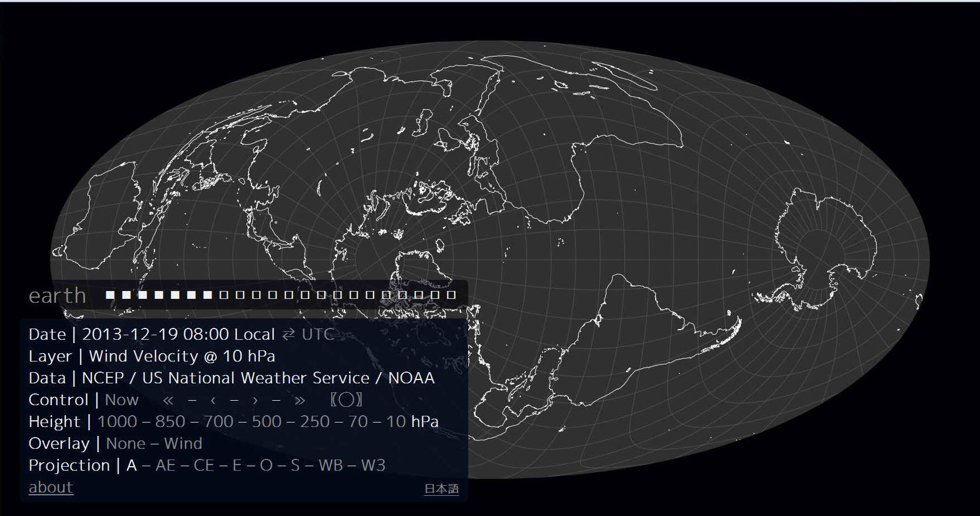Set Overlay to None

click(x=125, y=444)
